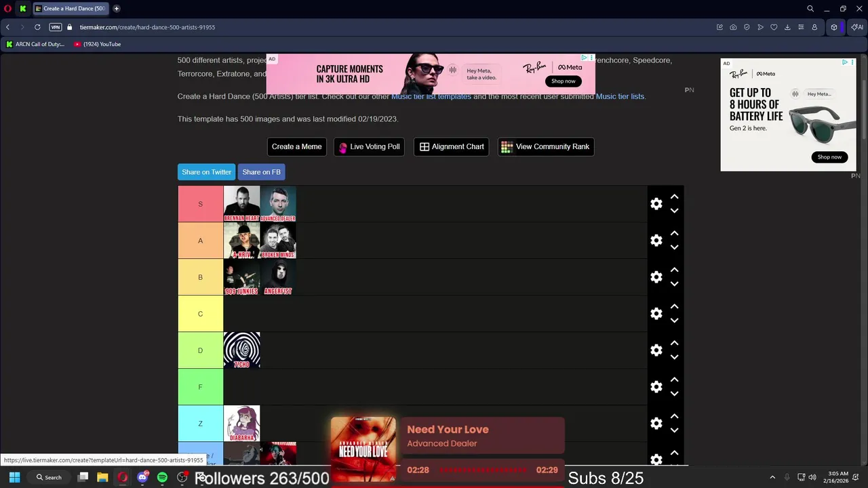Move the A tier row down

coord(674,247)
